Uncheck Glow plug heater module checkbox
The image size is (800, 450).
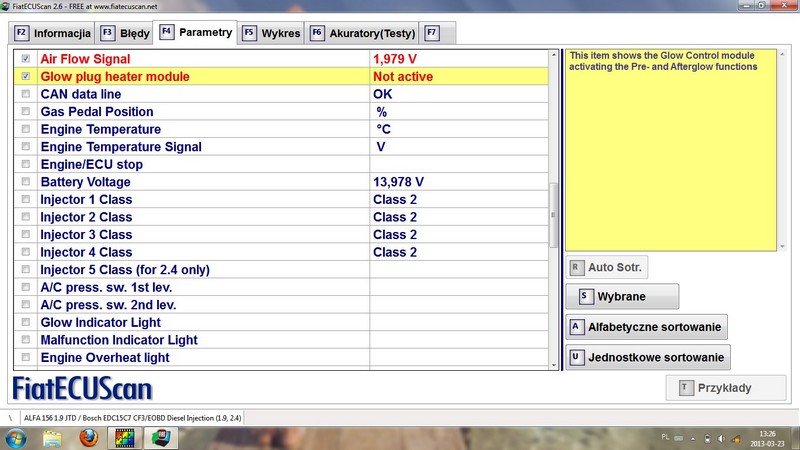click(x=26, y=76)
